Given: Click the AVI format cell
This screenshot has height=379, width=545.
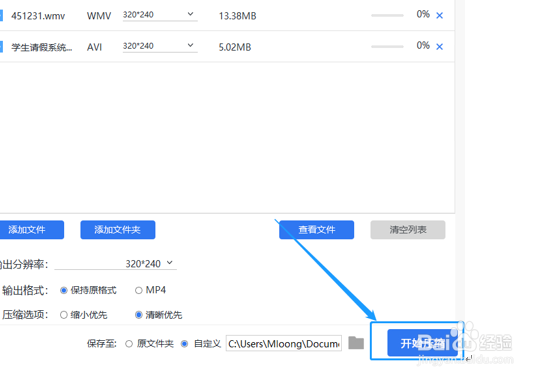Looking at the screenshot, I should click(94, 47).
